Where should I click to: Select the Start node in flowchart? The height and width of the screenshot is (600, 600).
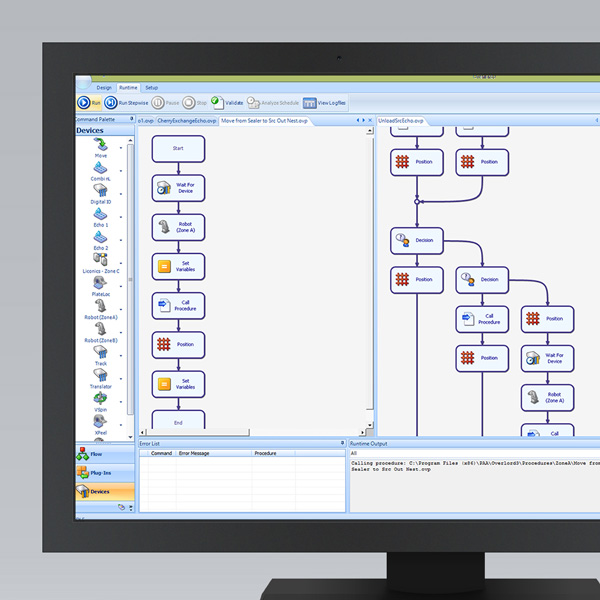point(178,148)
